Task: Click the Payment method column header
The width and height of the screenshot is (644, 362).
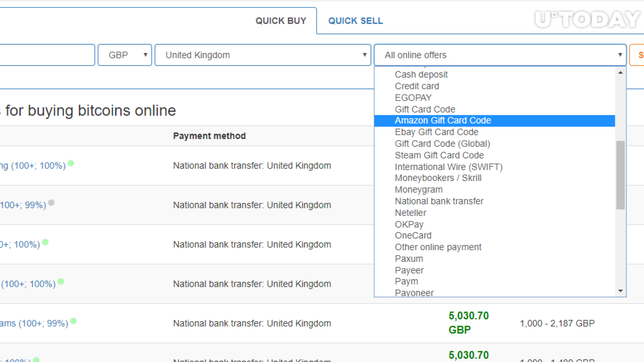Action: click(209, 136)
